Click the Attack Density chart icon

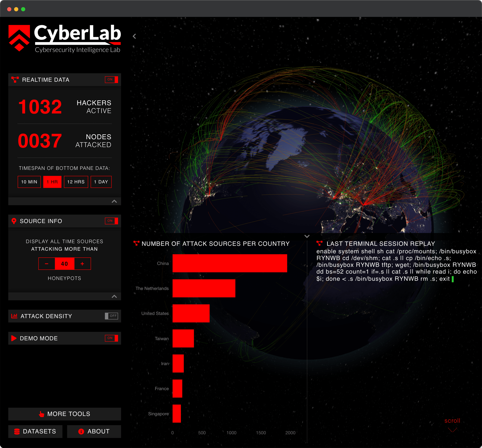click(x=14, y=316)
